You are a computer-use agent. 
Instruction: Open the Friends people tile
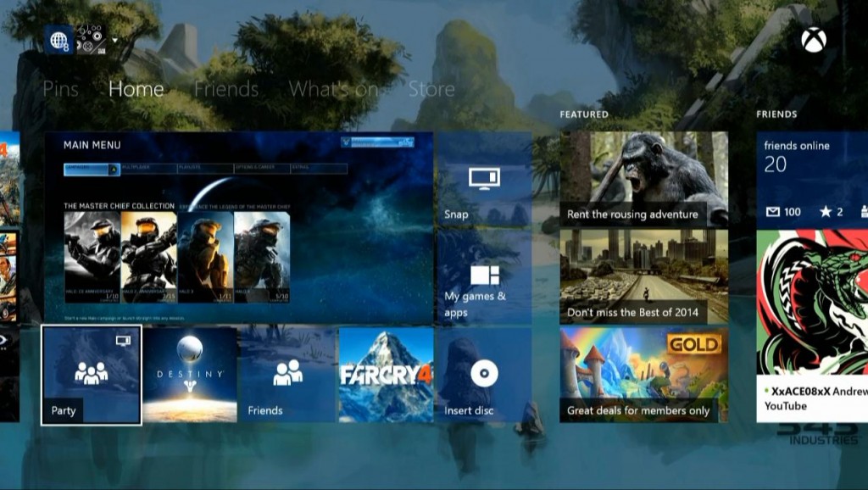pos(287,375)
